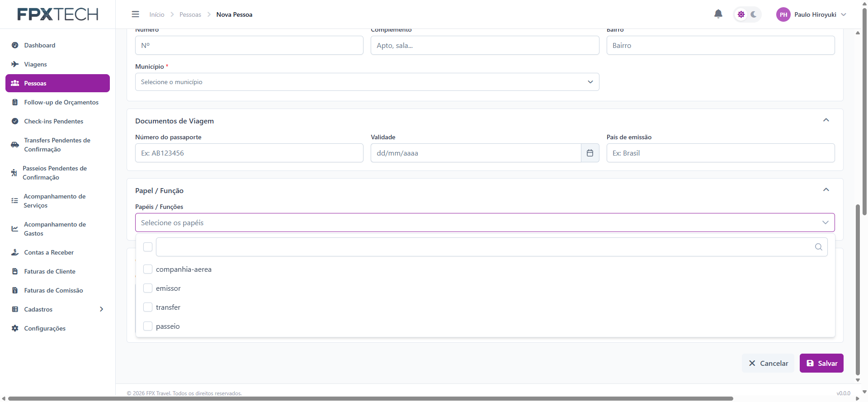Viewport: 868px width, 402px height.
Task: Open the Validade calendar picker
Action: pyautogui.click(x=590, y=153)
